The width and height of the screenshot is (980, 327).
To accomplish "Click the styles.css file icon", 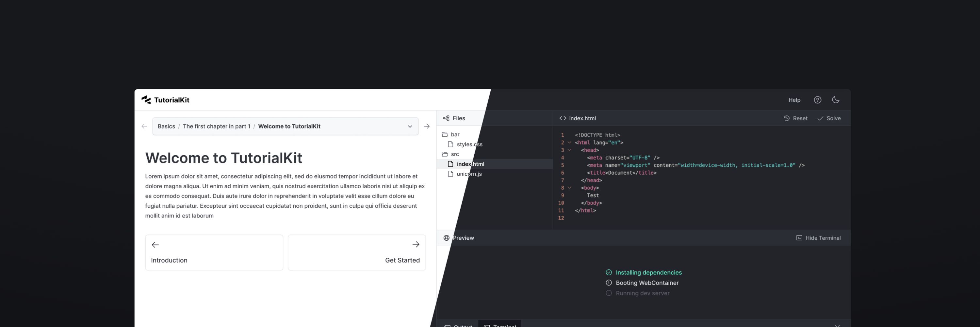I will pyautogui.click(x=450, y=144).
